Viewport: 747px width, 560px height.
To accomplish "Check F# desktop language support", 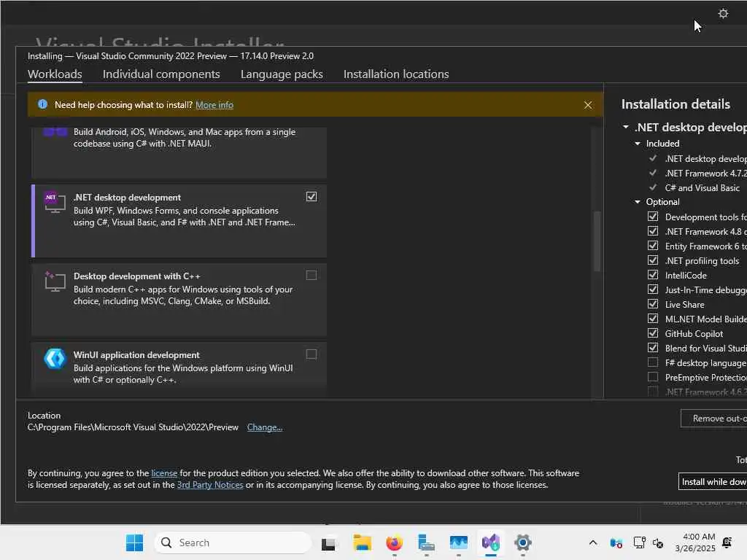I will pos(653,362).
